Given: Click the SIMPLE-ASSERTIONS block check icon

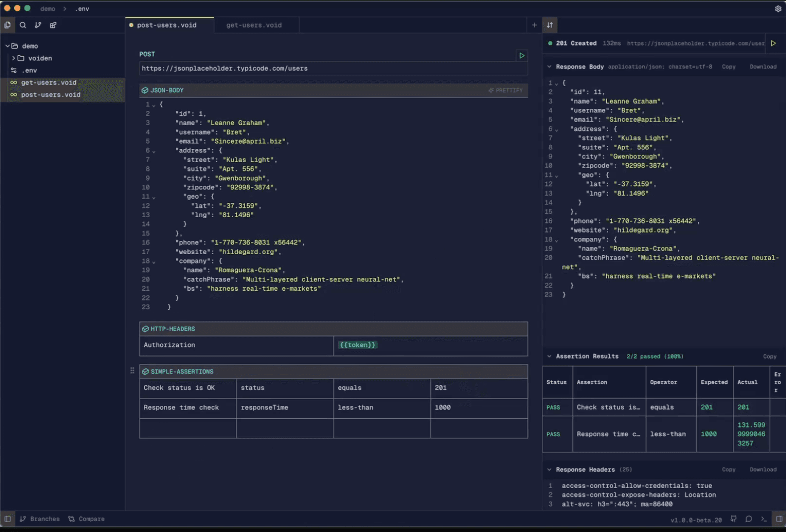Looking at the screenshot, I should pyautogui.click(x=145, y=371).
